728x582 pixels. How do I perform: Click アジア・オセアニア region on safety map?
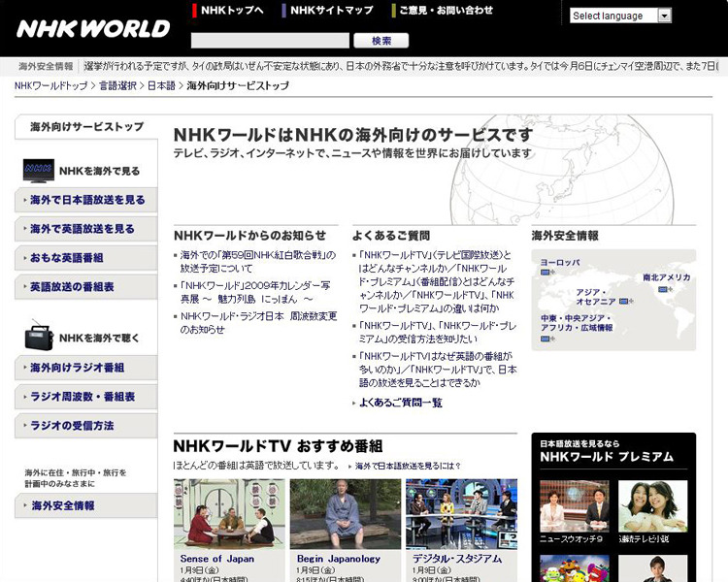click(596, 297)
